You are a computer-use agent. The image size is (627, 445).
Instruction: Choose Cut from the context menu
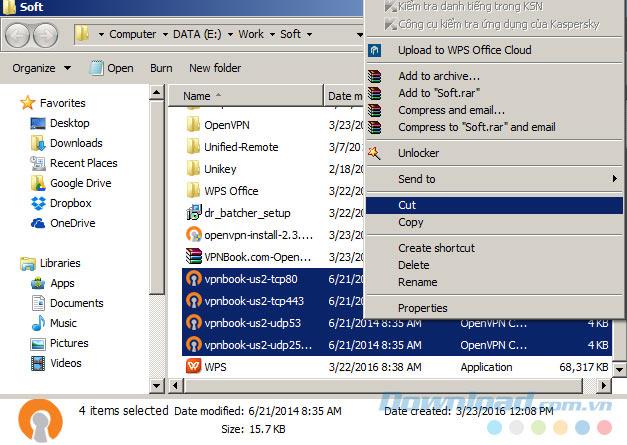tap(407, 205)
